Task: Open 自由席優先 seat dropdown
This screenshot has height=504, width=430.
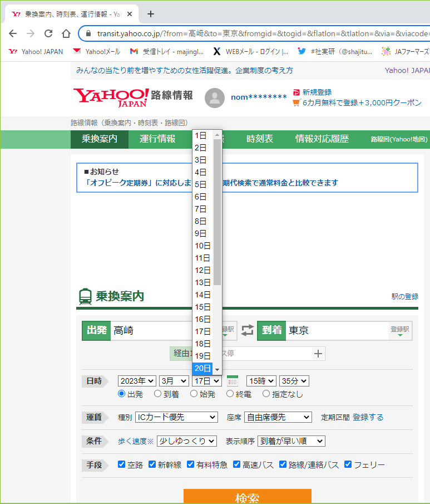Action: [278, 417]
